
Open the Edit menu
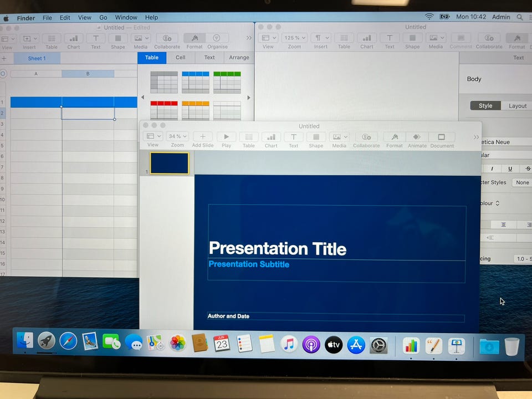(x=65, y=18)
